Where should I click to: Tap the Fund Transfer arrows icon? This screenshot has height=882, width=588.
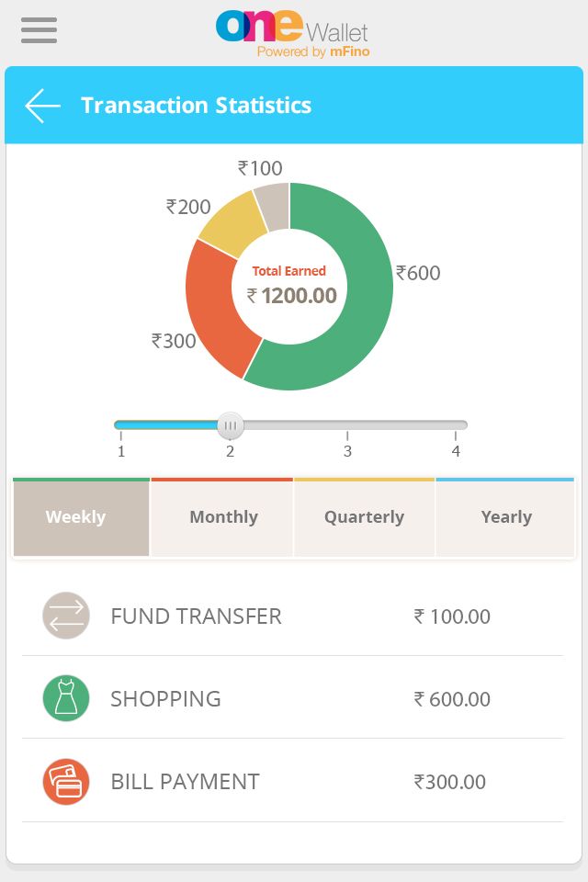tap(66, 616)
